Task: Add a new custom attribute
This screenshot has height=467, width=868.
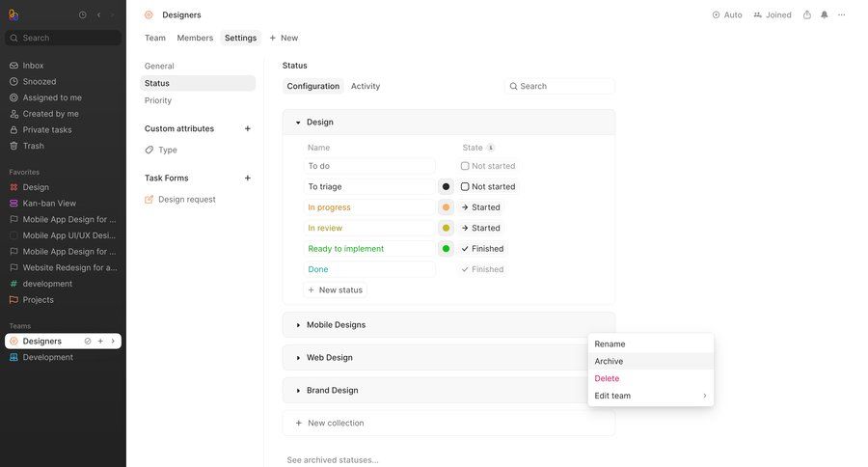Action: (x=248, y=128)
